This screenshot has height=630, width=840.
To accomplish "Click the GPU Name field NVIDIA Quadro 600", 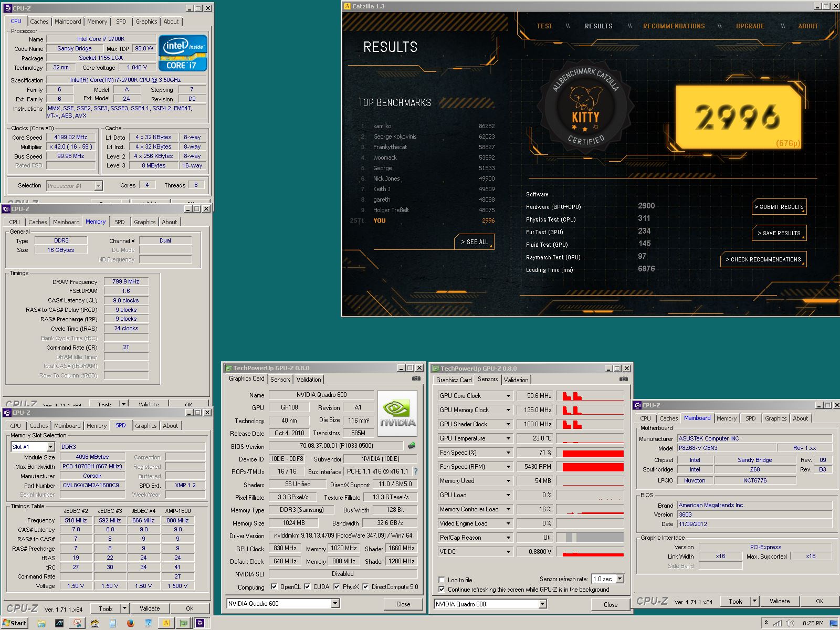I will click(321, 395).
